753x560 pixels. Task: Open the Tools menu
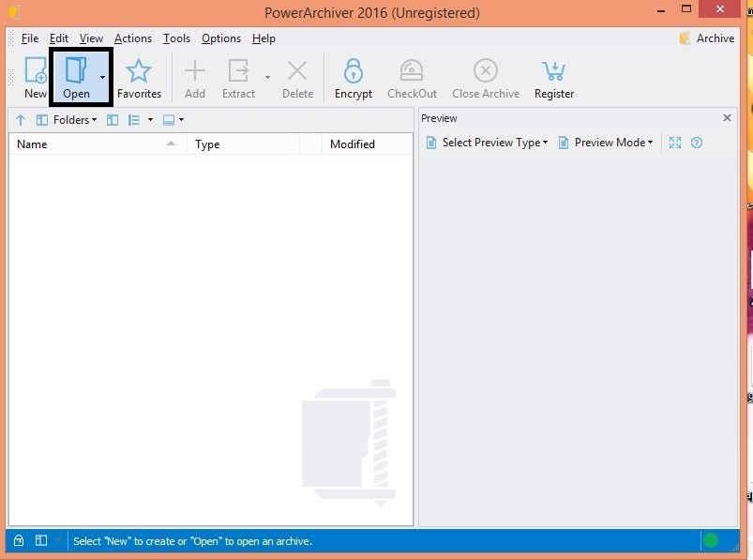point(176,38)
